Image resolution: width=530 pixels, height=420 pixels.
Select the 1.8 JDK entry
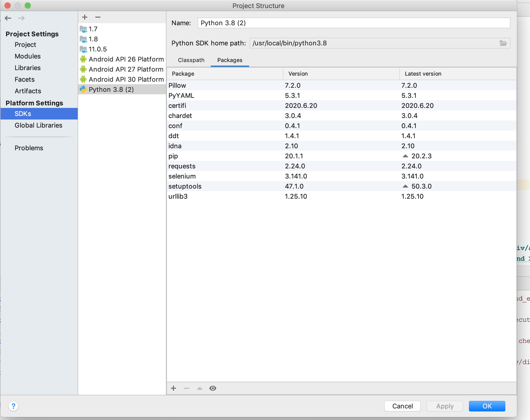pyautogui.click(x=122, y=39)
